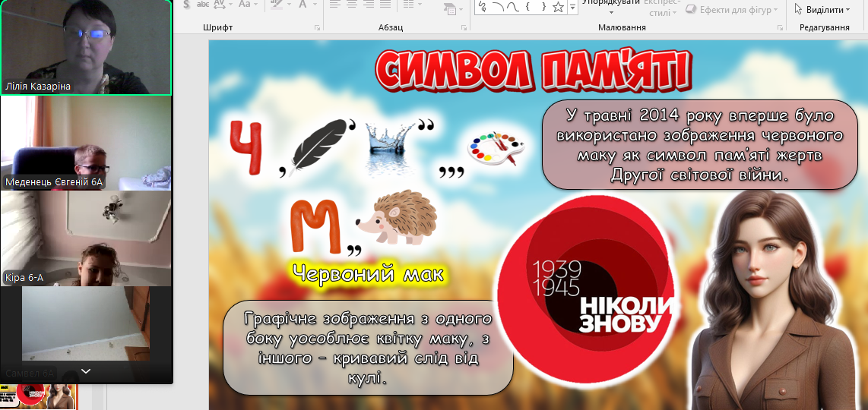
Task: Select the curve shape
Action: [513, 7]
